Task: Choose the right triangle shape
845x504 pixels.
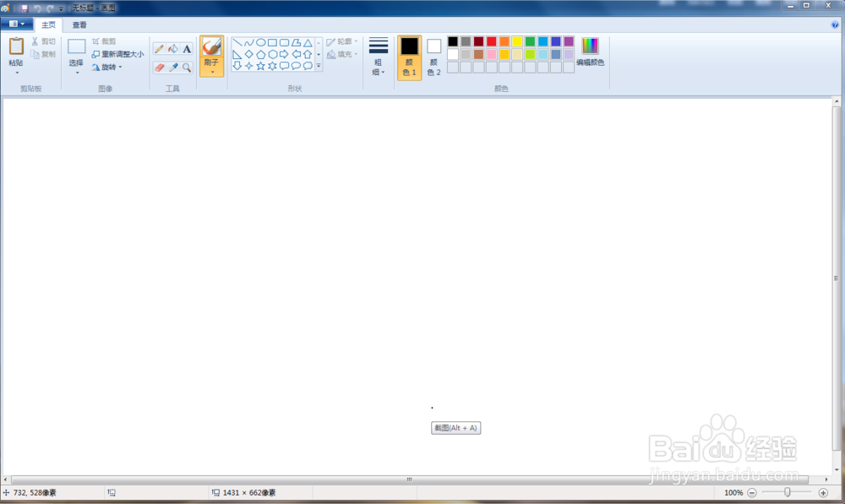Action: pyautogui.click(x=237, y=54)
